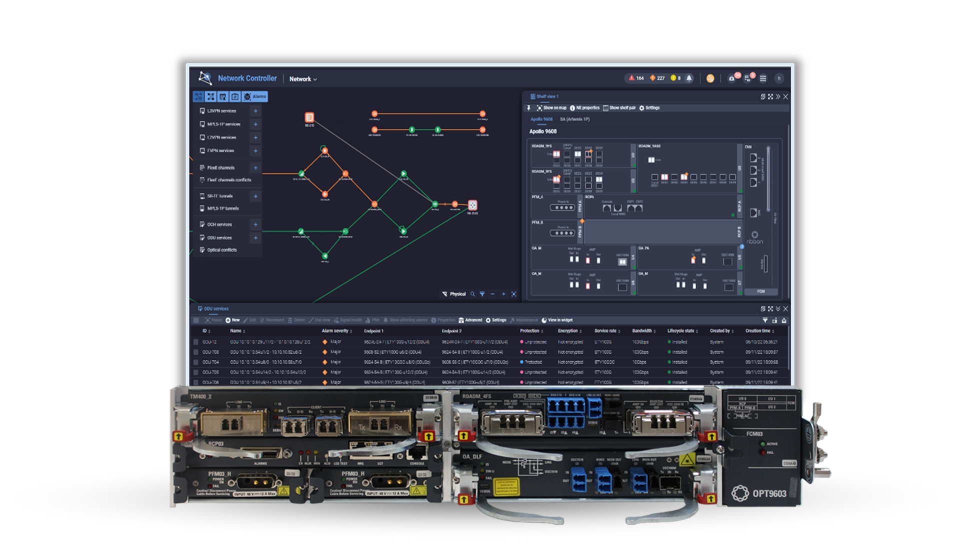The width and height of the screenshot is (980, 552).
Task: Zoom out the map with minus
Action: (492, 294)
